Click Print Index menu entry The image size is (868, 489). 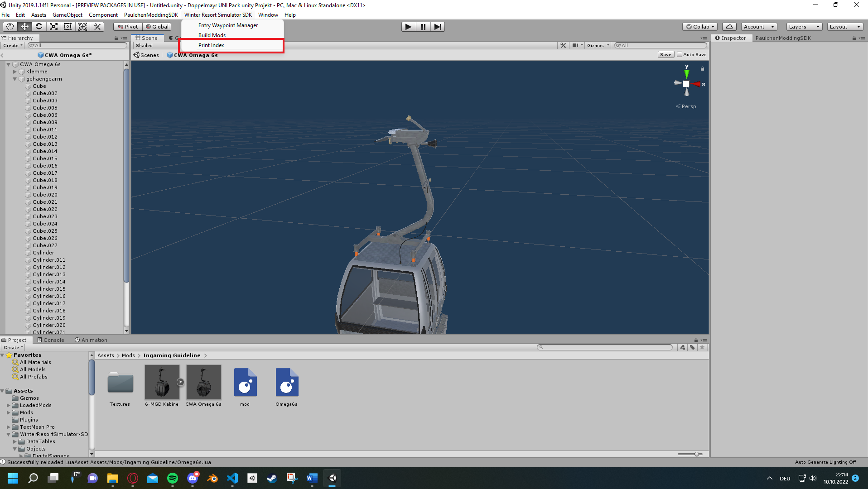pos(211,45)
